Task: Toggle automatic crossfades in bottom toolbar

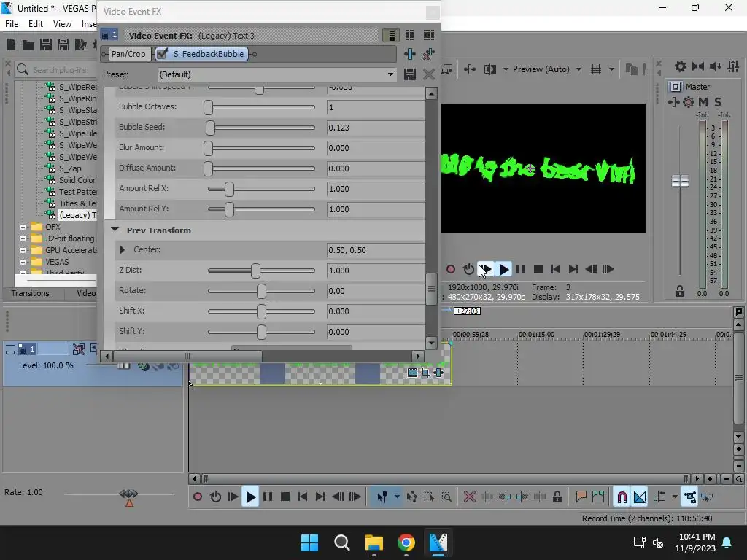Action: coord(640,497)
